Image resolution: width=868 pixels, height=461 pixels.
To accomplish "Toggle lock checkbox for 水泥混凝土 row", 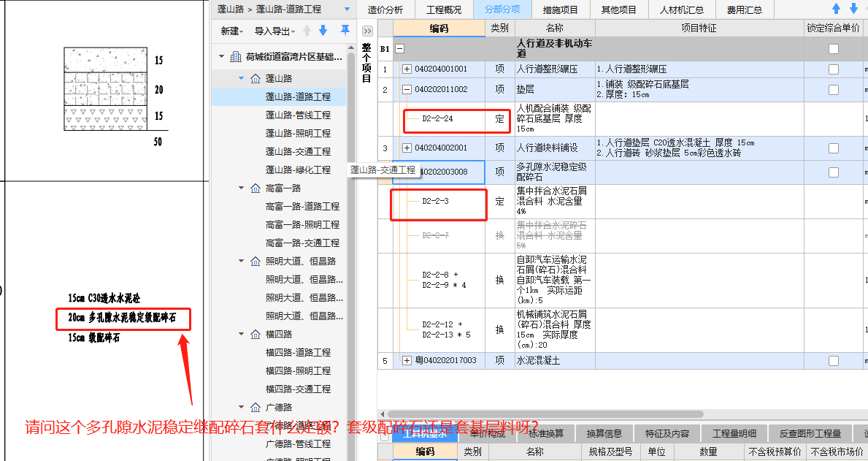I will (833, 361).
